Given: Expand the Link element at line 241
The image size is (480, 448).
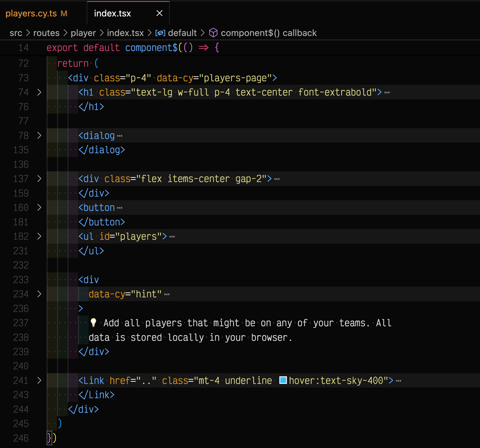Looking at the screenshot, I should [39, 380].
